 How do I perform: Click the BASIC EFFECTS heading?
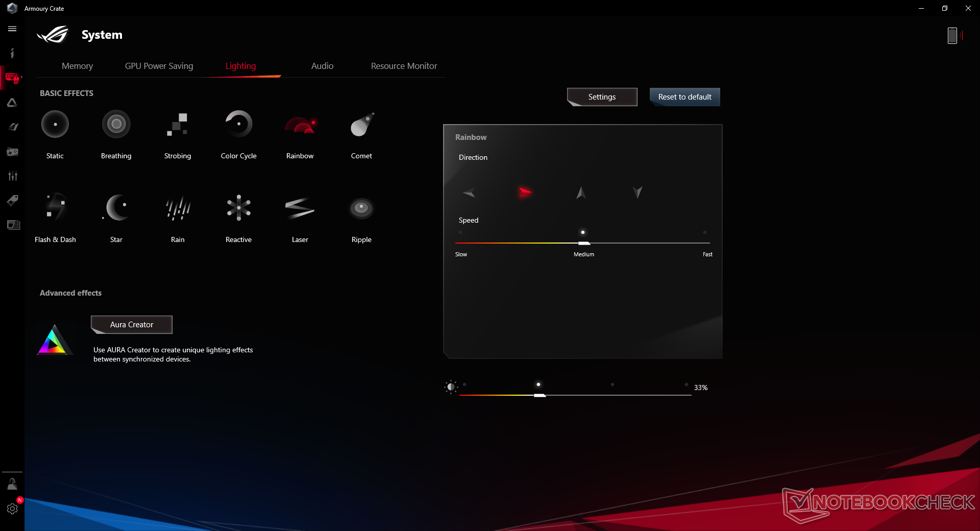67,93
